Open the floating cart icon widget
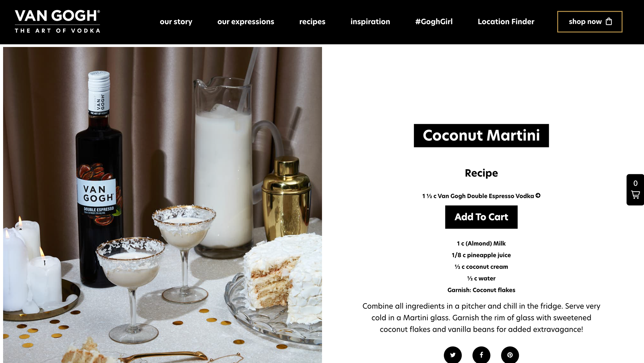Screen dimensions: 644x363 click(x=635, y=190)
